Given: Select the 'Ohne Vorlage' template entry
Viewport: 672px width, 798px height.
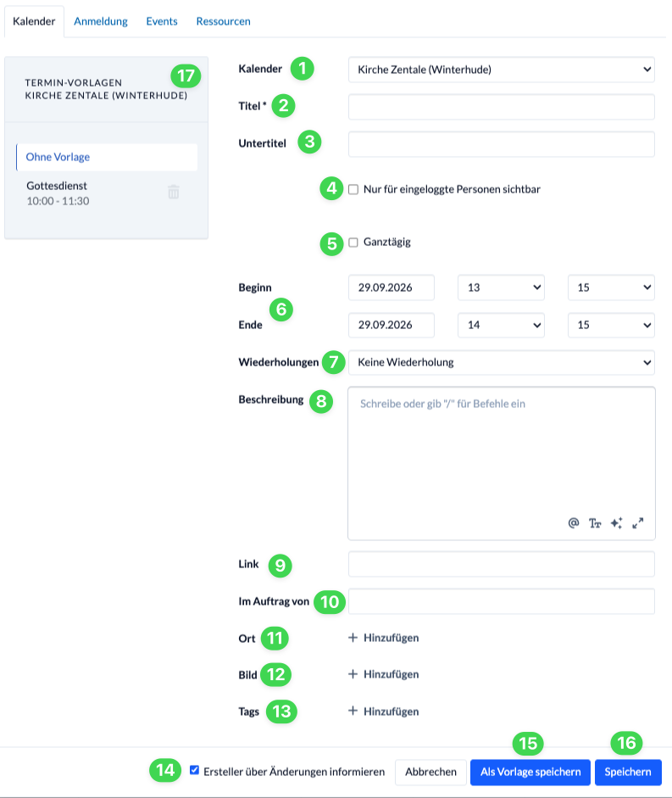Looking at the screenshot, I should pos(107,157).
